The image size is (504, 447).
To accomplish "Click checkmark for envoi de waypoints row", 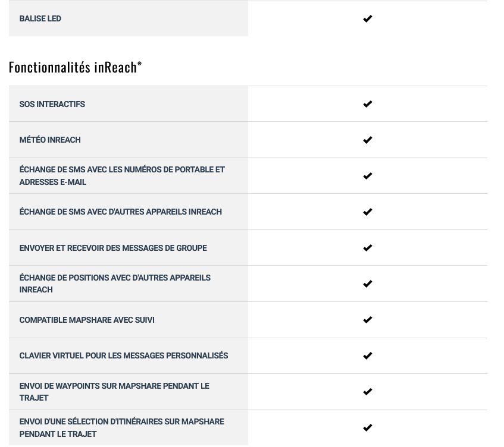I will 367,392.
